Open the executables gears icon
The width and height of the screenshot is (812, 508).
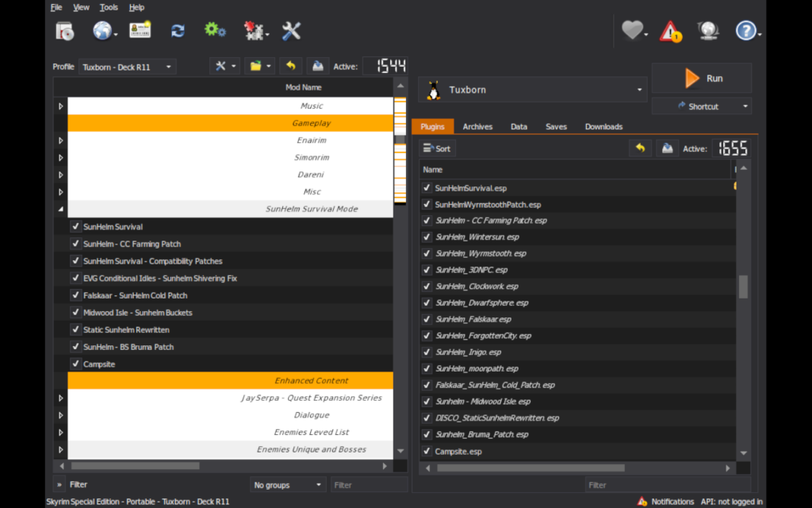(x=214, y=30)
